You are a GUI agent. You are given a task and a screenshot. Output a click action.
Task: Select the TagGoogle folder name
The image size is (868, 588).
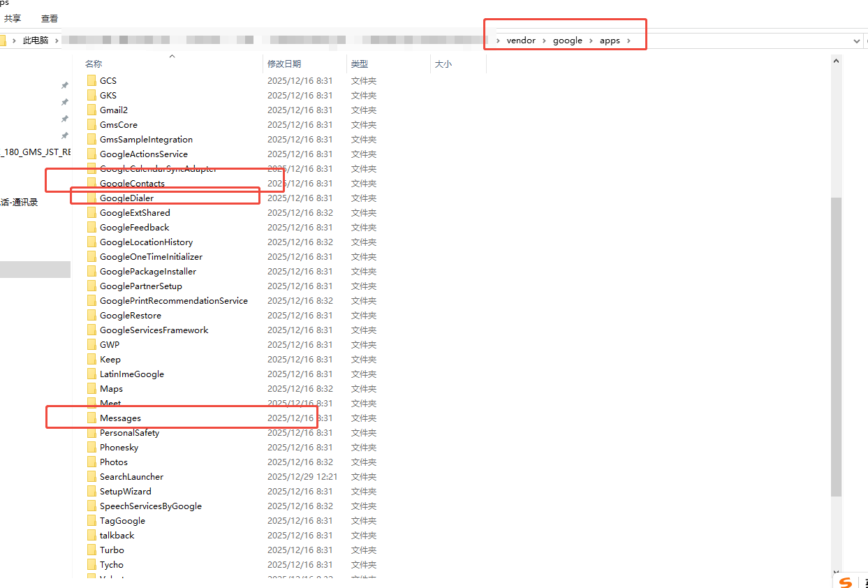(123, 520)
